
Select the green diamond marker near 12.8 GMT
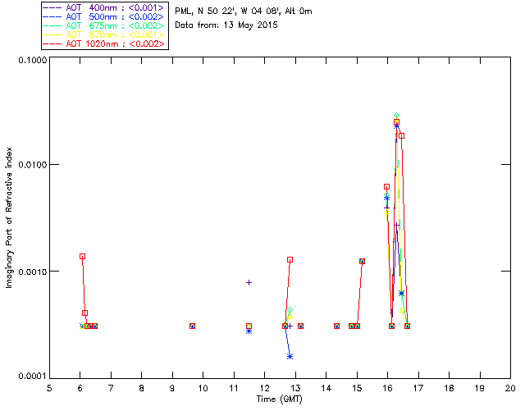tap(290, 310)
